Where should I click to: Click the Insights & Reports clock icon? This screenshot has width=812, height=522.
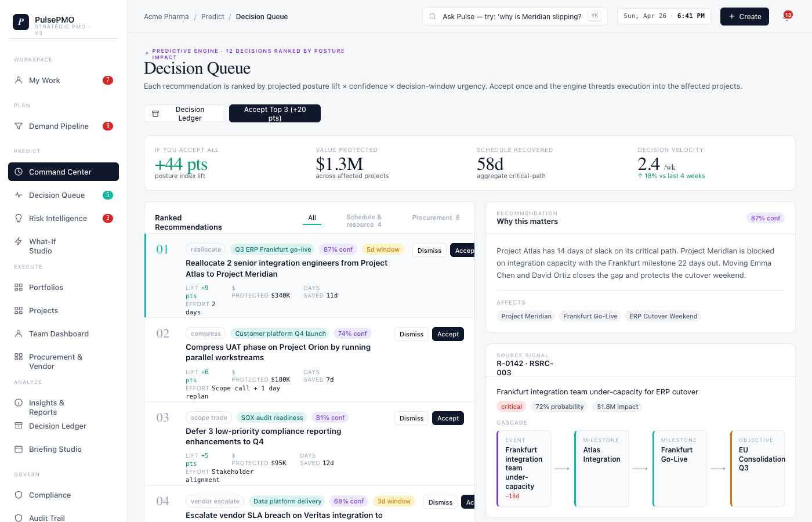pyautogui.click(x=19, y=403)
